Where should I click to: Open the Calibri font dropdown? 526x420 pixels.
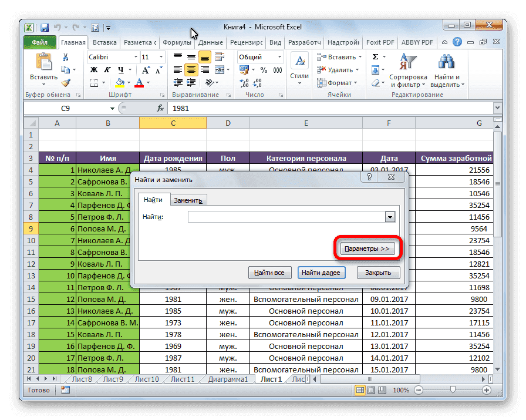[x=137, y=57]
